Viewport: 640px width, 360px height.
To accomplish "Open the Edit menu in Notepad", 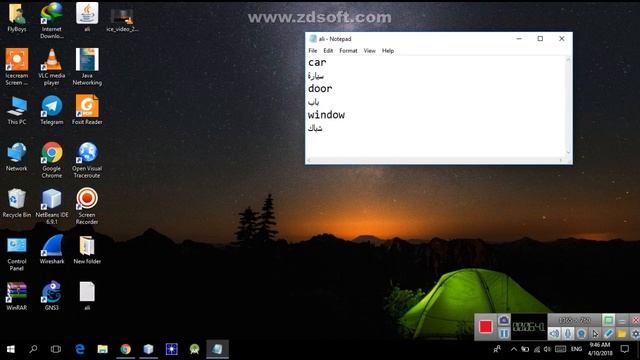I will 328,51.
